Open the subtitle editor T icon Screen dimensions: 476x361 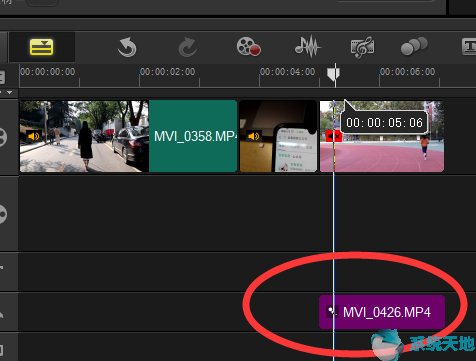pyautogui.click(x=469, y=47)
